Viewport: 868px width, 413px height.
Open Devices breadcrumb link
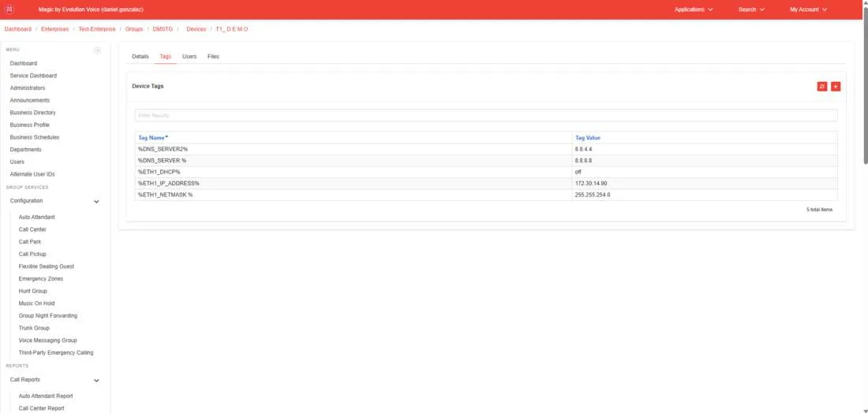[x=196, y=28]
